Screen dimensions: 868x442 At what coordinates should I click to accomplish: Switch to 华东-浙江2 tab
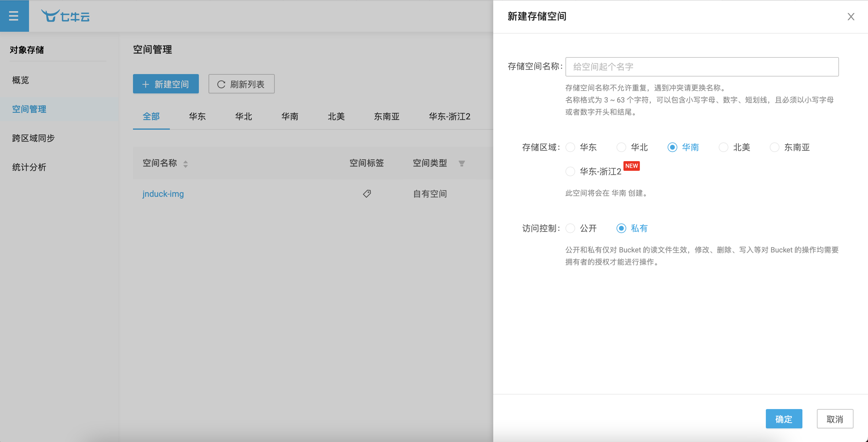click(449, 117)
